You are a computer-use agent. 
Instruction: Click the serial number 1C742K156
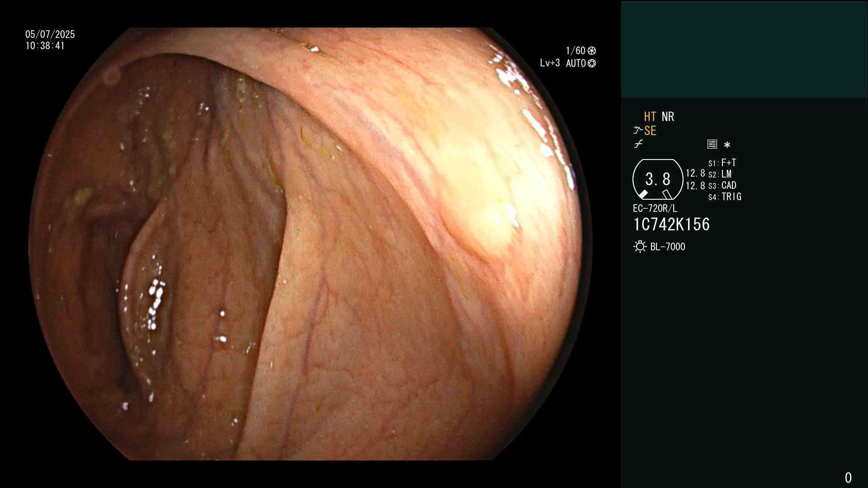(671, 225)
